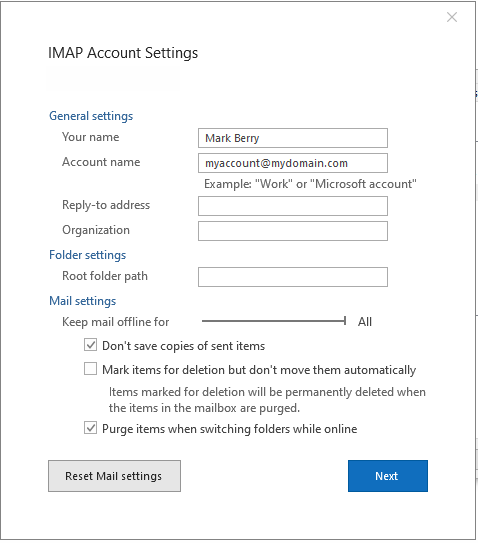The image size is (478, 543).
Task: Enable Mark items for deletion checkbox
Action: 90,369
